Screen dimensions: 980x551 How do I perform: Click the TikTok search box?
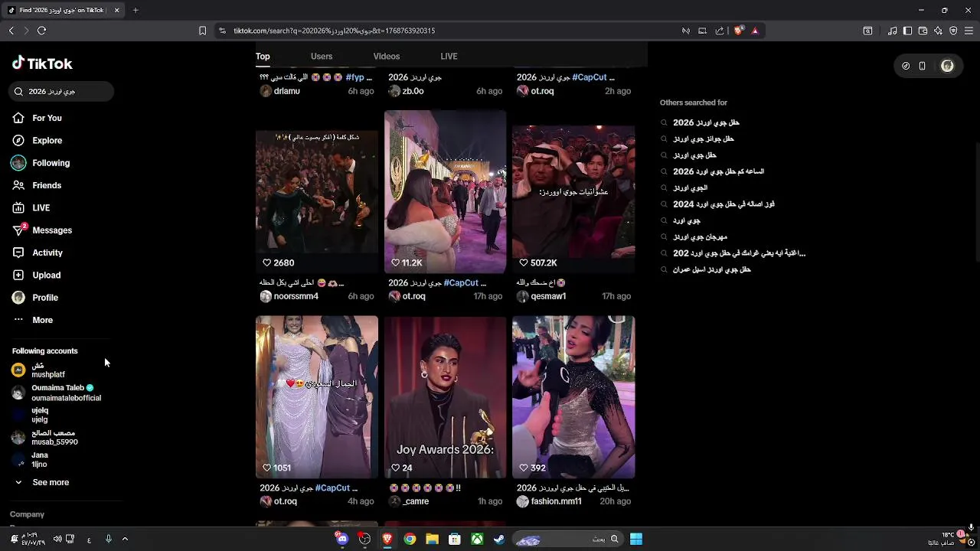[x=61, y=91]
